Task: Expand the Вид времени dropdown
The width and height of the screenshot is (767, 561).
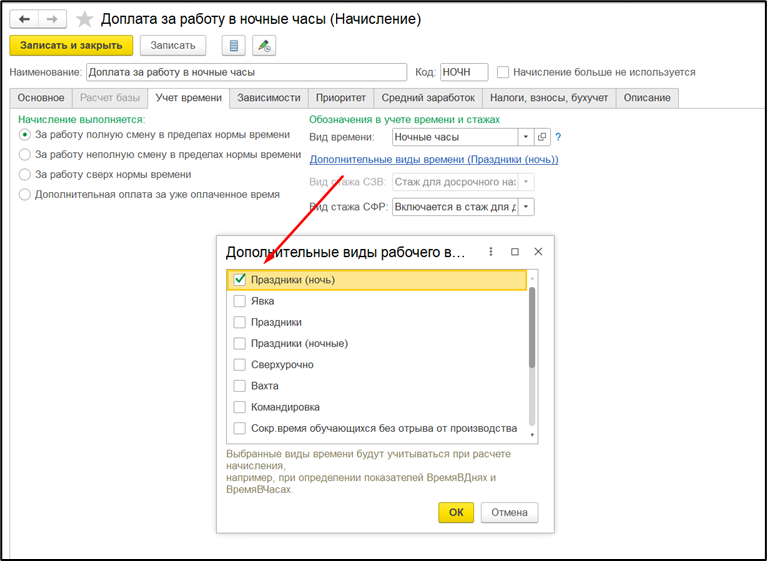Action: coord(526,137)
